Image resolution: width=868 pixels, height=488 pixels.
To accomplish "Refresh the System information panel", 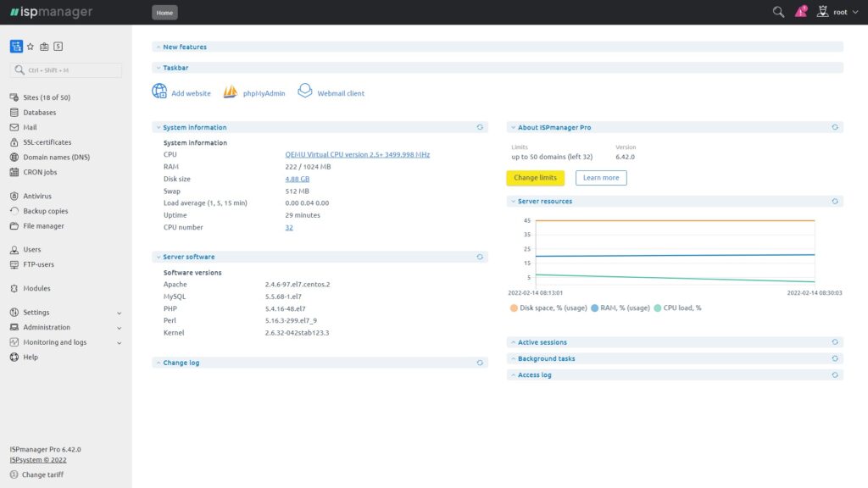I will pyautogui.click(x=480, y=127).
